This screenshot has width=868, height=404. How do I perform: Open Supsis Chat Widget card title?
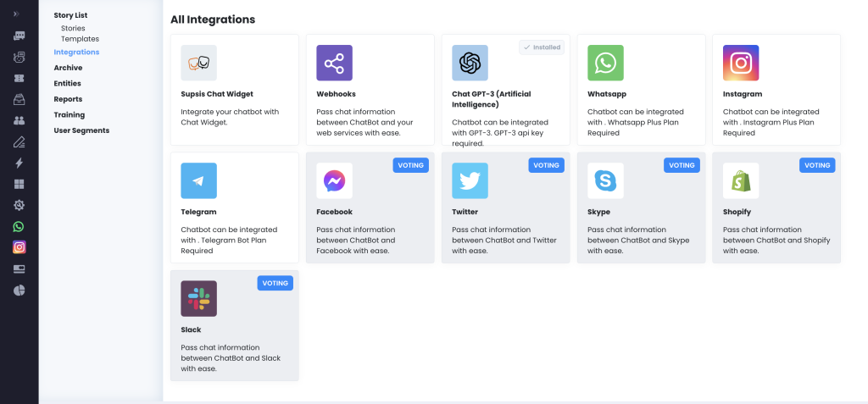(x=217, y=94)
